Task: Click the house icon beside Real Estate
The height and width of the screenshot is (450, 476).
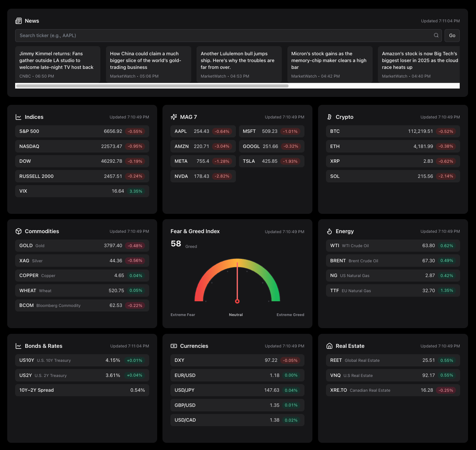Action: click(329, 346)
